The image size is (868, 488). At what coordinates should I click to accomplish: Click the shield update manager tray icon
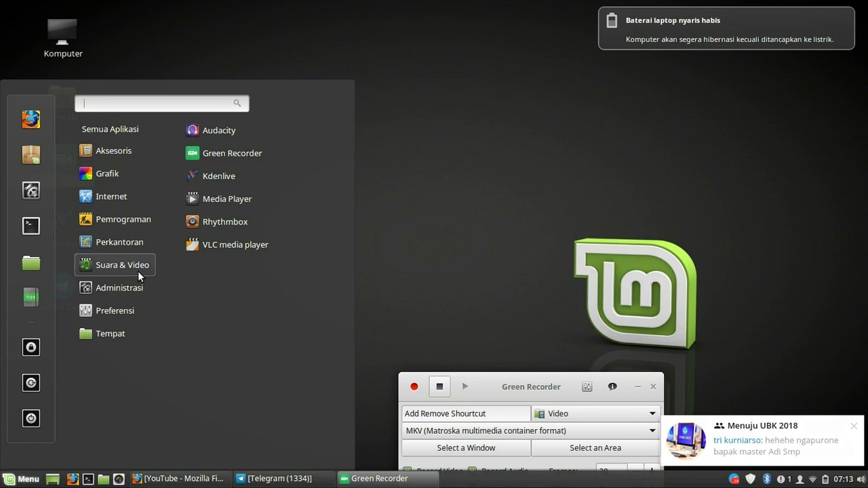coord(751,479)
